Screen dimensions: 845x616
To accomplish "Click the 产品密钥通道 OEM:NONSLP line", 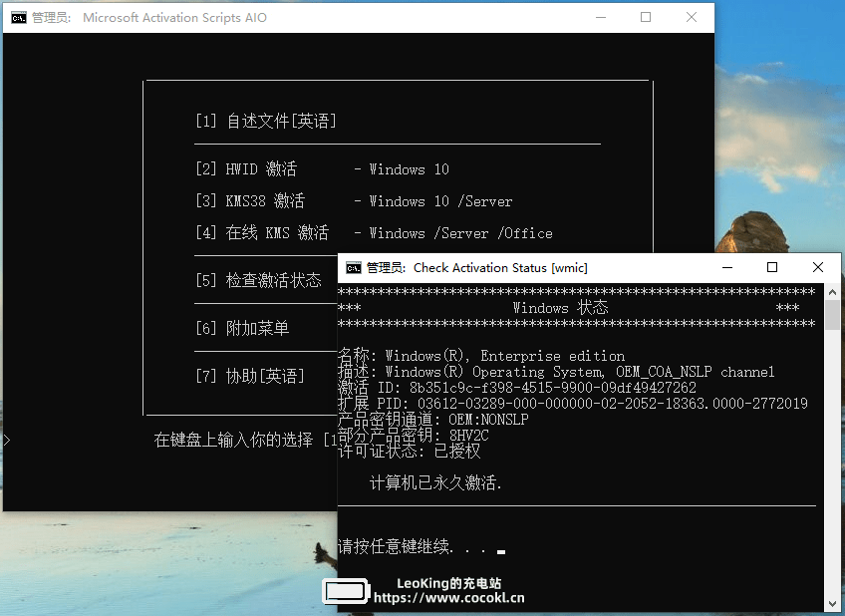I will (x=432, y=420).
